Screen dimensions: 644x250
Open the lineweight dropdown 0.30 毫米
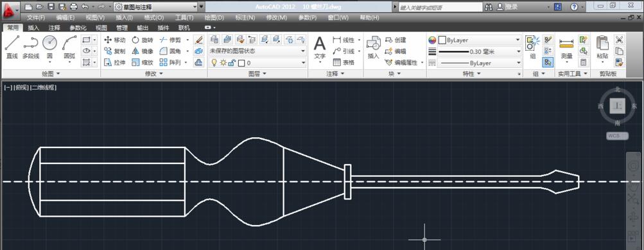click(x=479, y=52)
